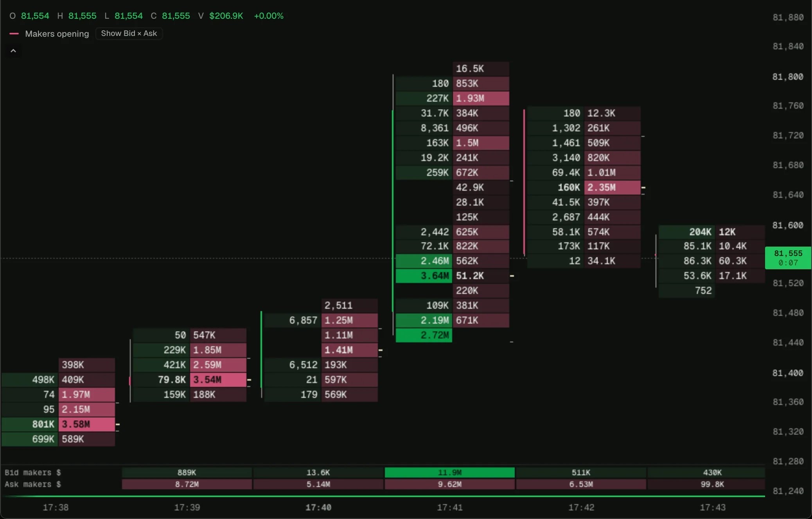Viewport: 812px width, 519px height.
Task: Click the 13.6K bid makers total
Action: point(318,472)
